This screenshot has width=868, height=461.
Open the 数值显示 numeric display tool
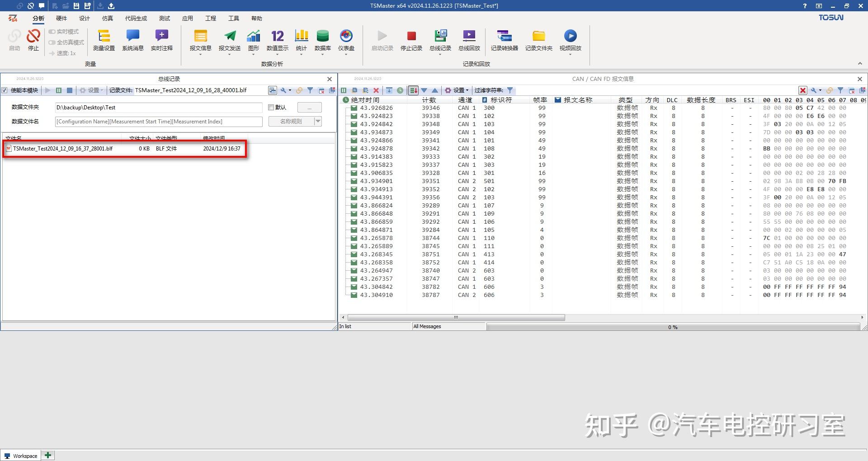pyautogui.click(x=277, y=41)
